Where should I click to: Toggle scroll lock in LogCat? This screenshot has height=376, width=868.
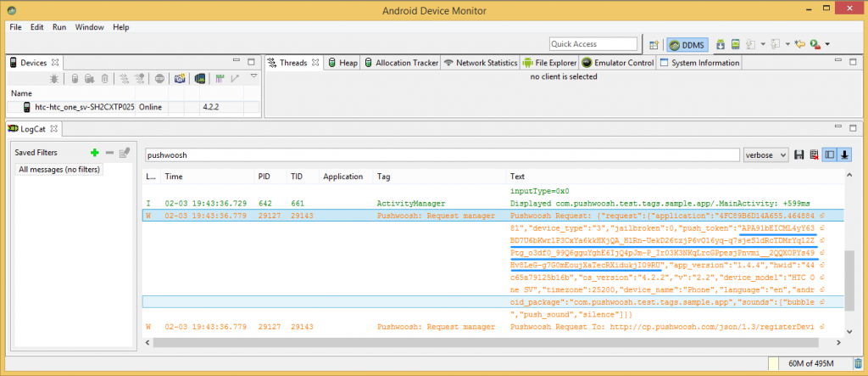pos(845,155)
